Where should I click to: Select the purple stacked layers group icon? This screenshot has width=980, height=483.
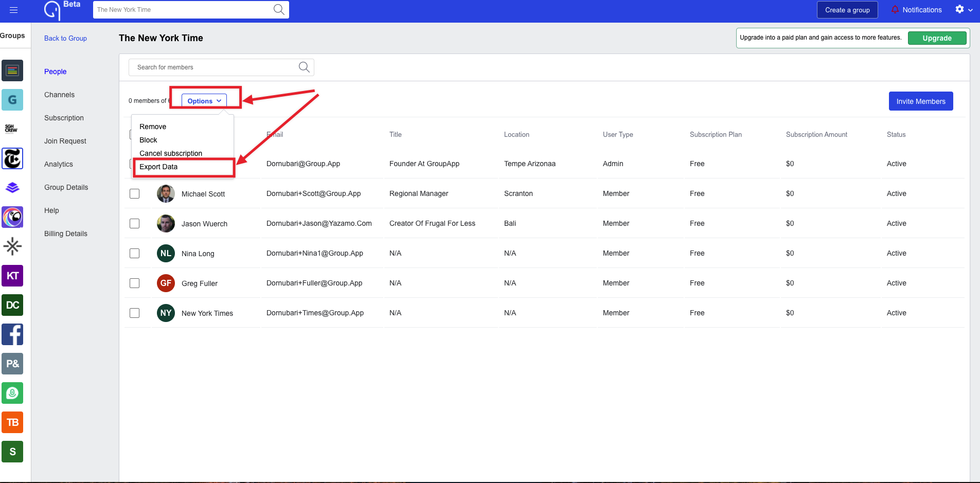click(12, 188)
